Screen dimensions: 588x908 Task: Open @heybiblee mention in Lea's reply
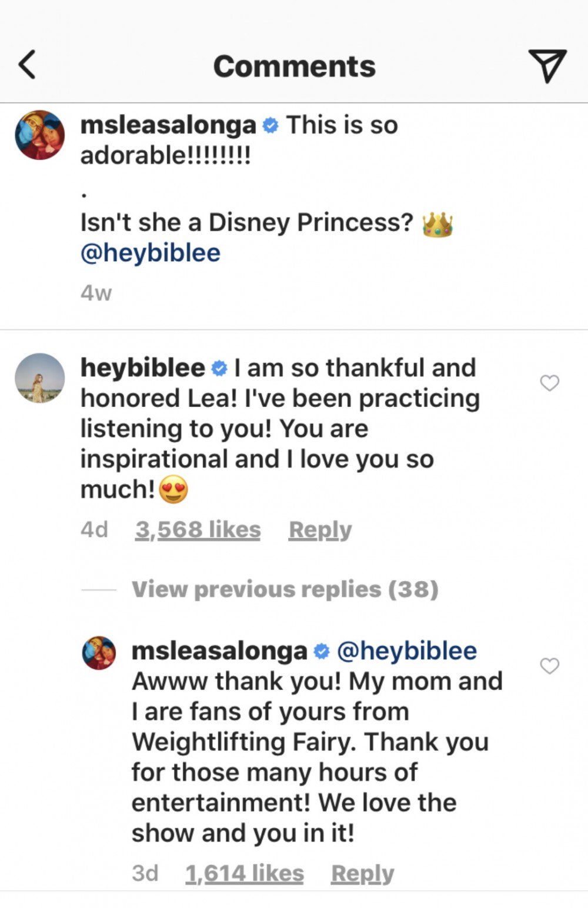[406, 651]
